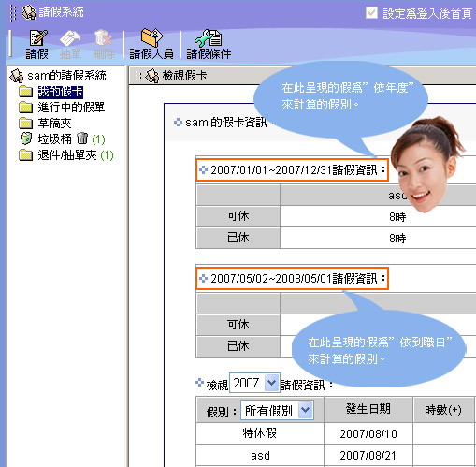The height and width of the screenshot is (467, 476).
Task: Open the 請假條件 settings icon
Action: tap(208, 38)
